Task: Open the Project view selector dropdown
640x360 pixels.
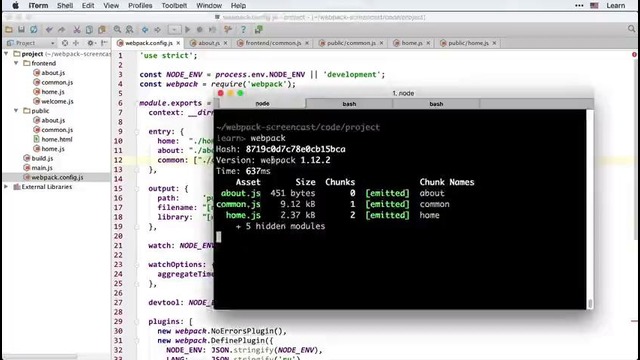Action: click(x=32, y=43)
